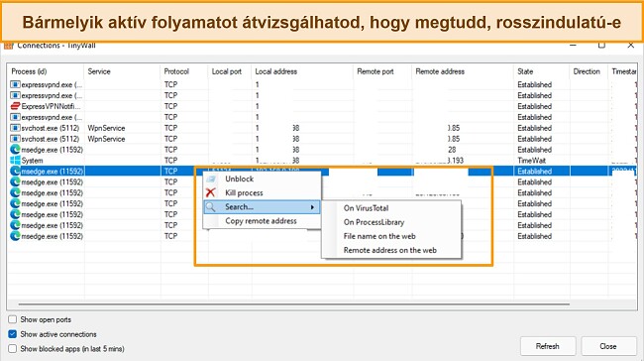Sort by the Process (id) column header

point(29,71)
